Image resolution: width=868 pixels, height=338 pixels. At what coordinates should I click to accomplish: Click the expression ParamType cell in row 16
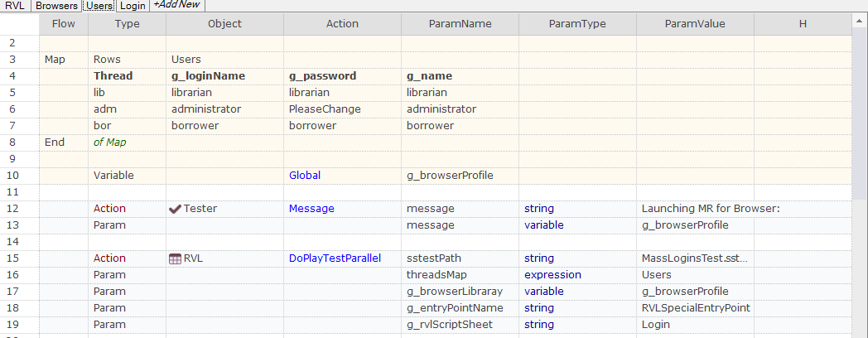[x=578, y=275]
